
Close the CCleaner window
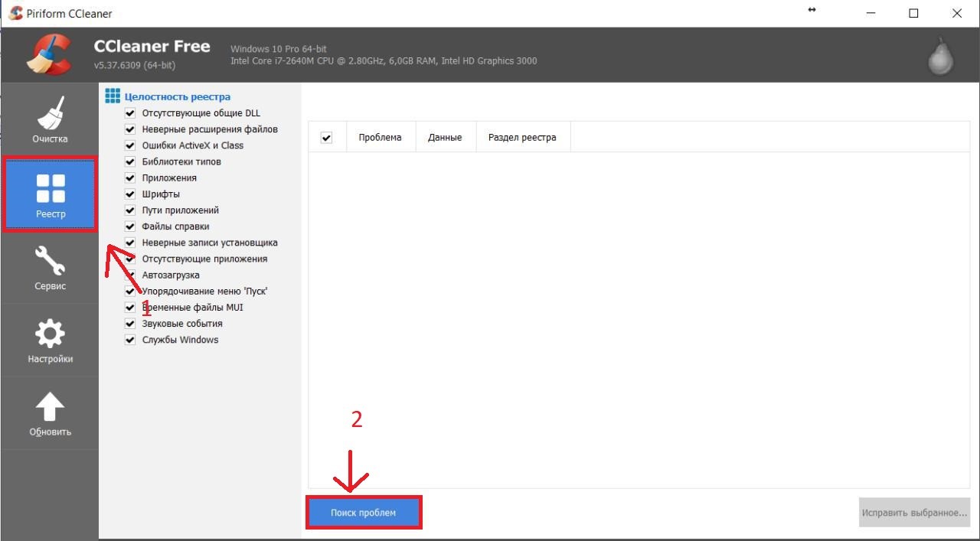tap(957, 13)
